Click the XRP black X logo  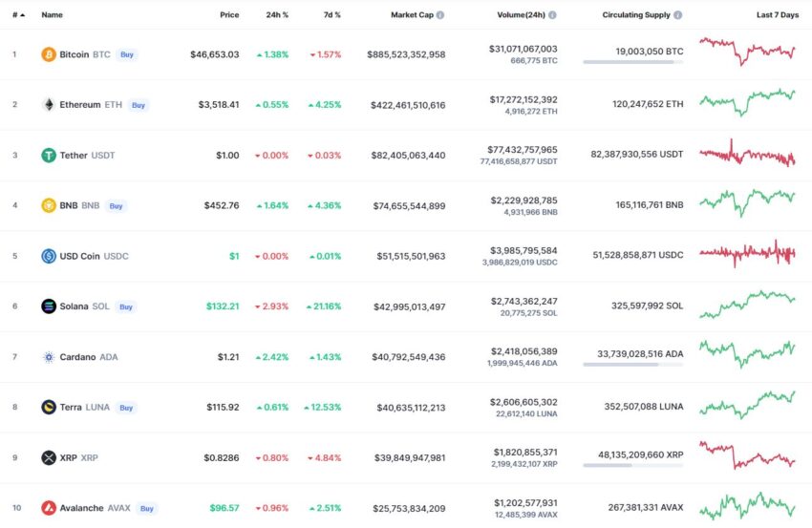[x=49, y=457]
